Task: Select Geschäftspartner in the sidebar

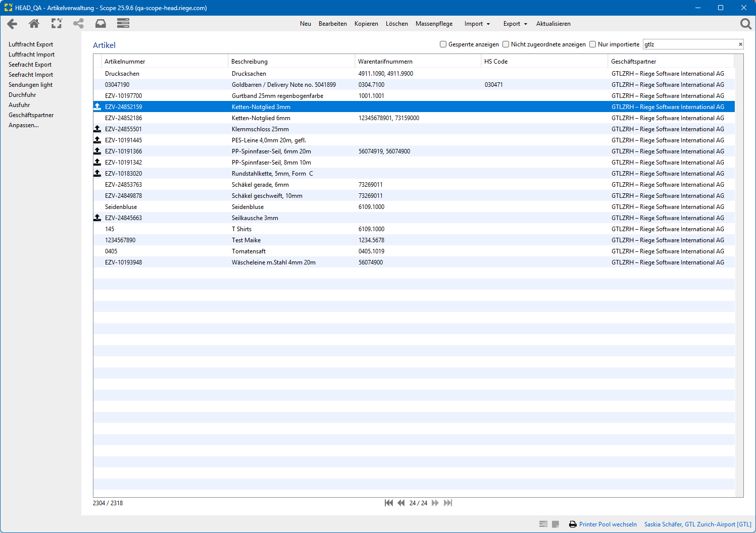Action: (31, 115)
